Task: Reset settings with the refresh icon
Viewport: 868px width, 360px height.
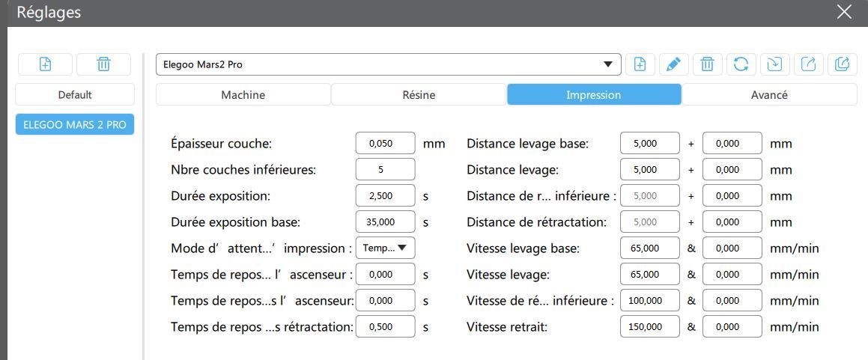Action: [x=741, y=64]
